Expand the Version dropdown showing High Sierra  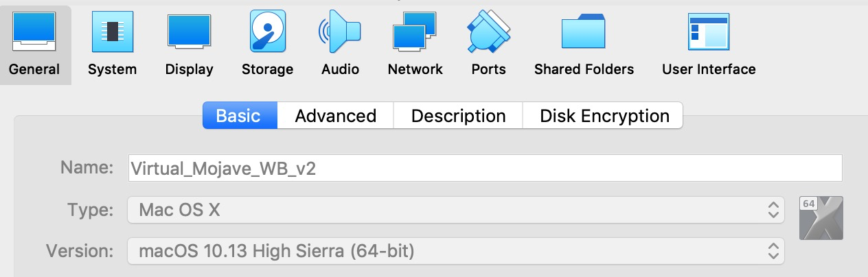click(455, 251)
